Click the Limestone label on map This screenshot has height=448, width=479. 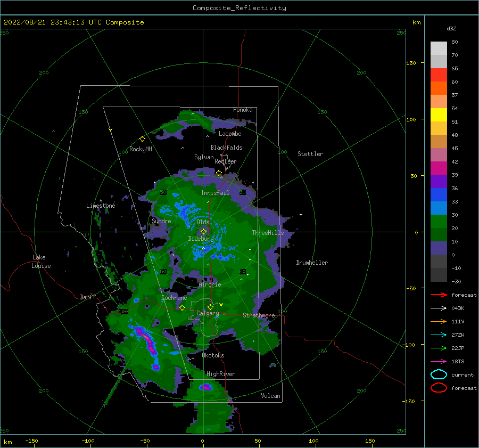101,206
